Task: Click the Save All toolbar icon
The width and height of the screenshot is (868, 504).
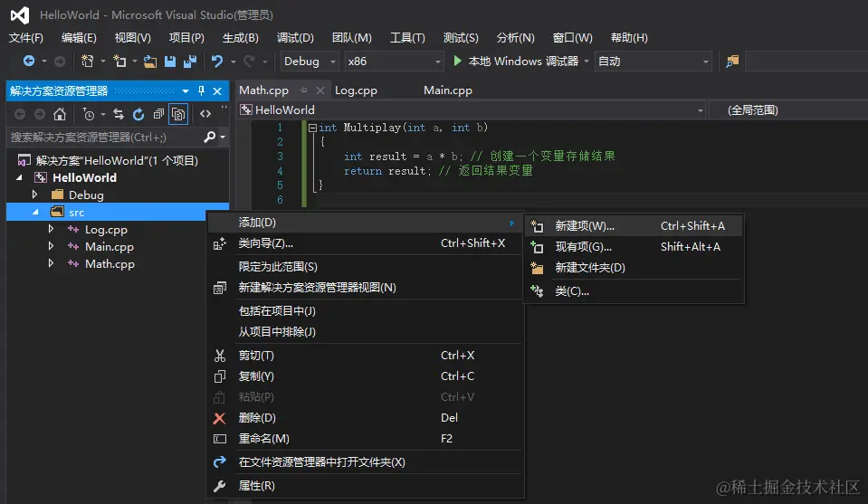Action: pos(190,61)
